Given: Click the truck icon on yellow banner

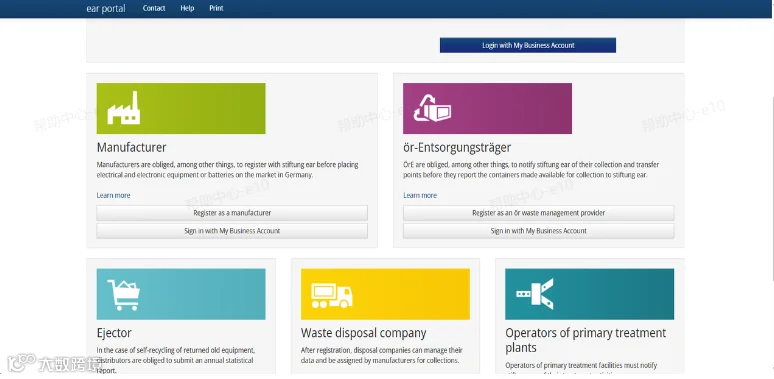Looking at the screenshot, I should (332, 296).
